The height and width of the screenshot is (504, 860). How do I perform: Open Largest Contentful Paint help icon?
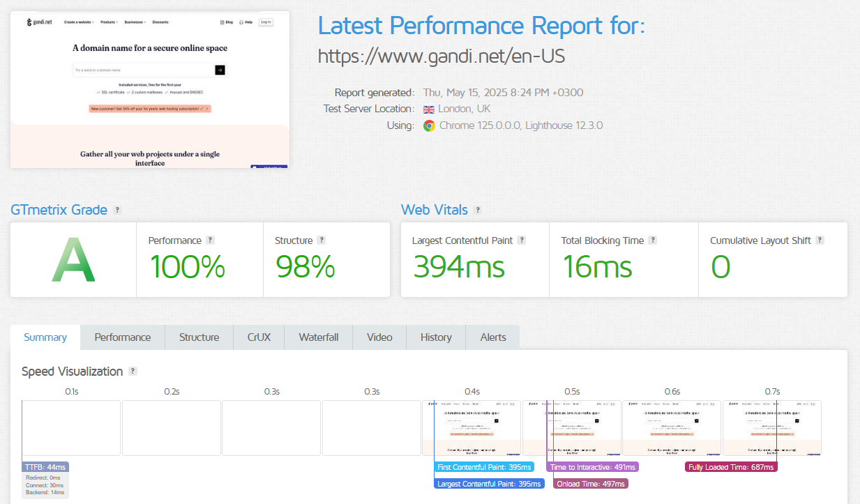point(522,240)
